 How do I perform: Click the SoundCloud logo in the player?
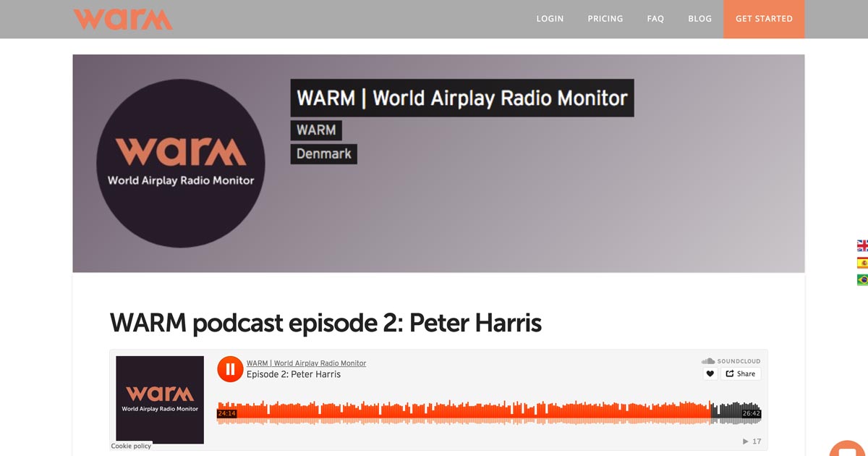(731, 361)
